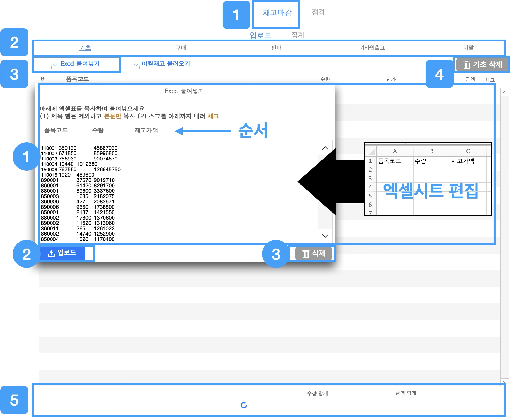Switch to the 기타입출고 section

click(x=372, y=48)
